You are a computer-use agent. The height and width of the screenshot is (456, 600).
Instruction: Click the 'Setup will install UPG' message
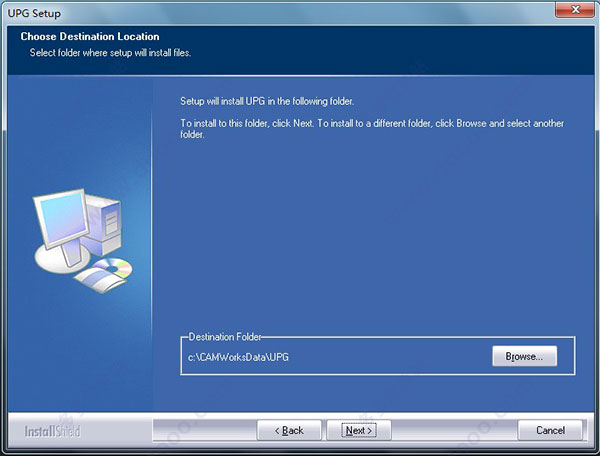(x=267, y=101)
